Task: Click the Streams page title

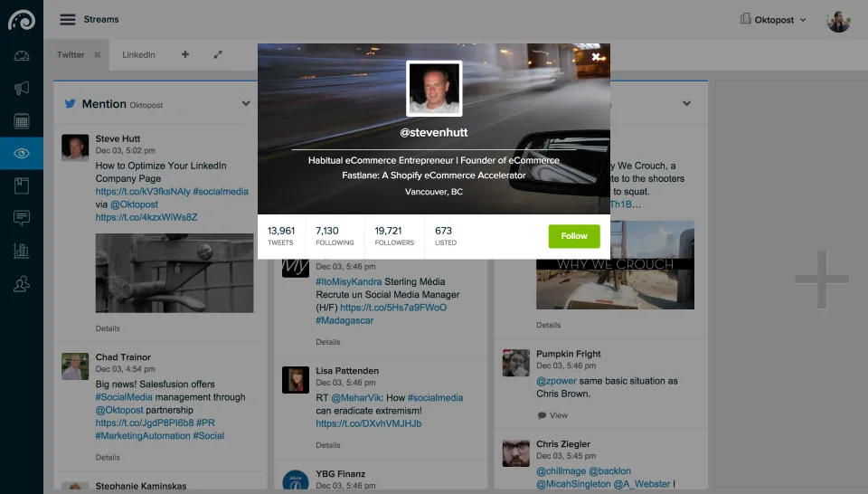Action: pyautogui.click(x=101, y=19)
